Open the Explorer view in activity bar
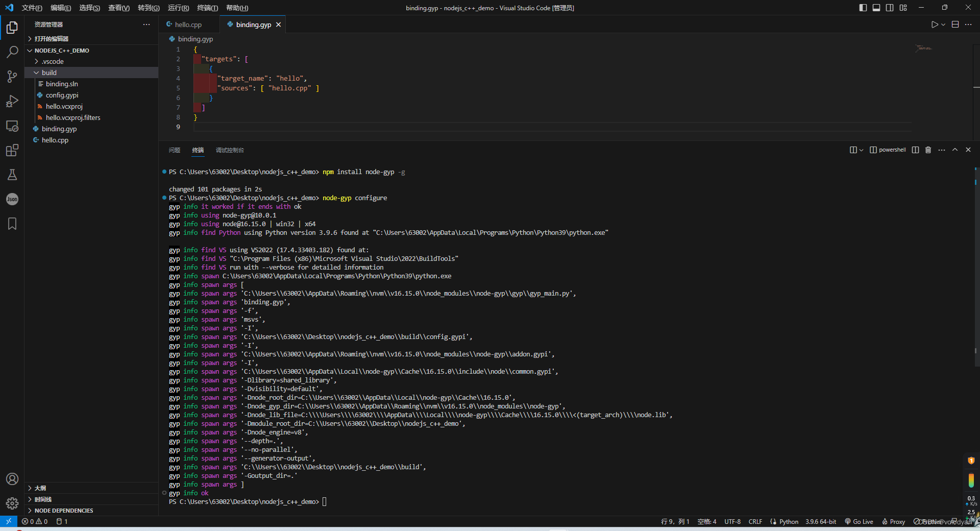 coord(12,28)
